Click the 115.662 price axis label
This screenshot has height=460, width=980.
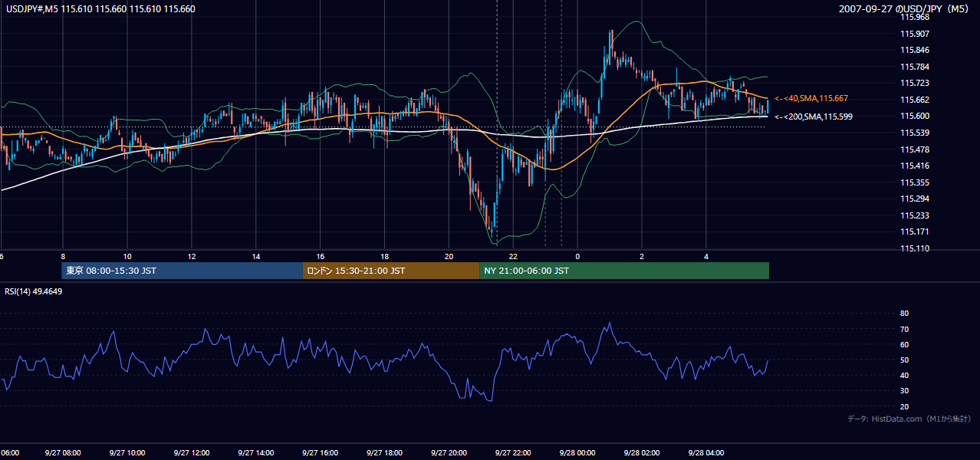(x=914, y=100)
